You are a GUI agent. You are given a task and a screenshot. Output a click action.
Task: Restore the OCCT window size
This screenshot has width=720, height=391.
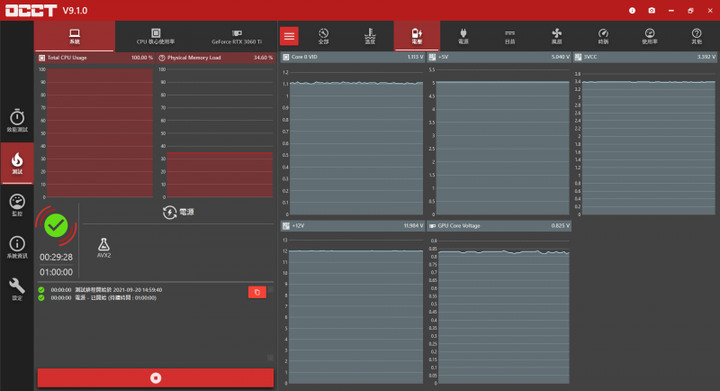tap(691, 11)
